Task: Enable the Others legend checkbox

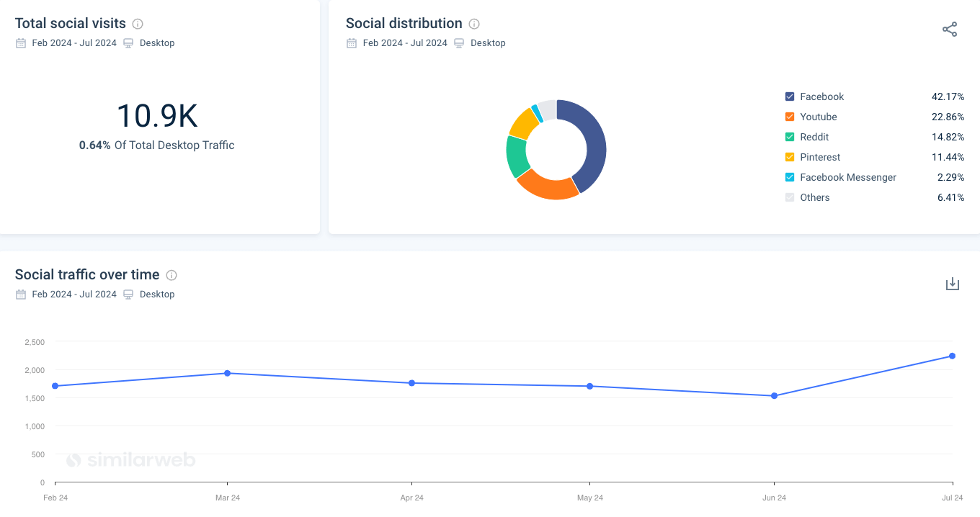Action: point(790,197)
